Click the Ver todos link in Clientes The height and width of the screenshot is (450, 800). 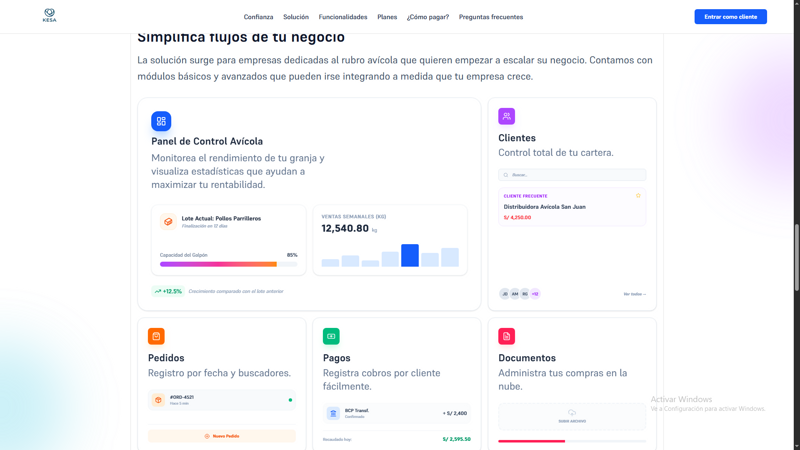[635, 294]
